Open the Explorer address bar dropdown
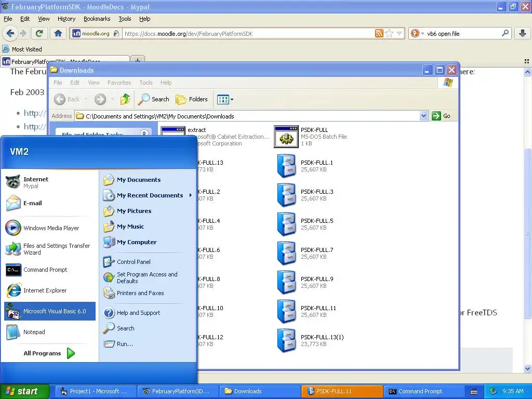Viewport: 532px width, 399px height. click(423, 116)
